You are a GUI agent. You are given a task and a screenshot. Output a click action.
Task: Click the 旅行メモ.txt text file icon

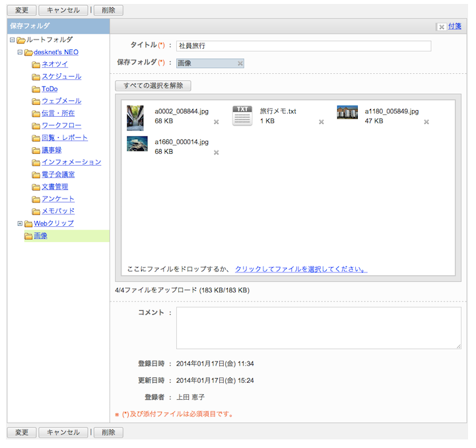coord(242,116)
